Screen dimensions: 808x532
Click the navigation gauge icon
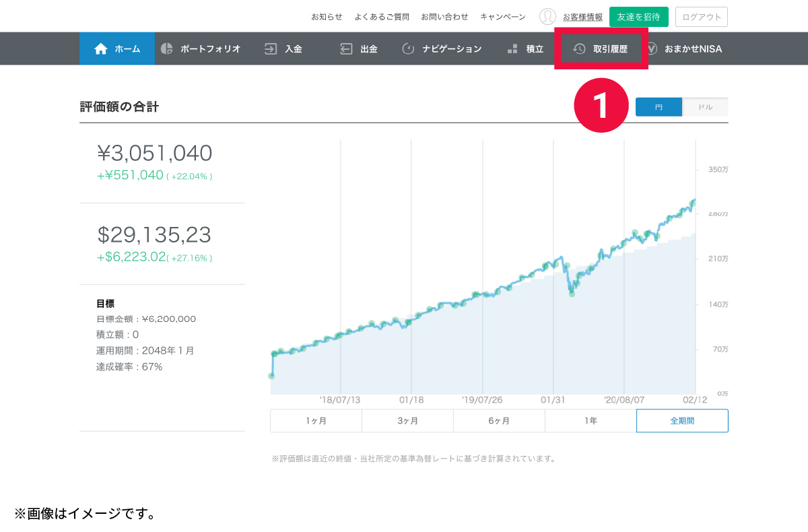pos(408,48)
